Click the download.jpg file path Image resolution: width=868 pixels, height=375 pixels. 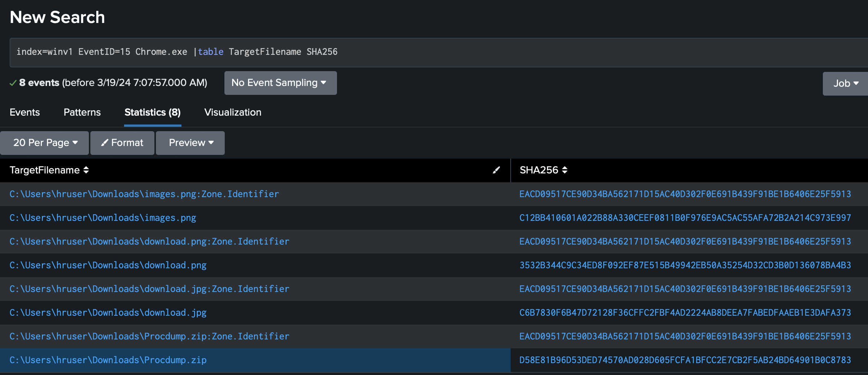(108, 312)
